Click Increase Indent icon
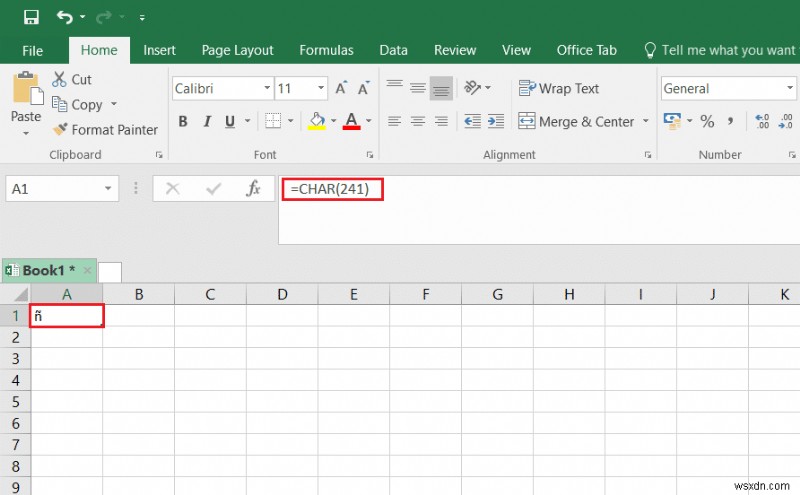 pyautogui.click(x=496, y=121)
